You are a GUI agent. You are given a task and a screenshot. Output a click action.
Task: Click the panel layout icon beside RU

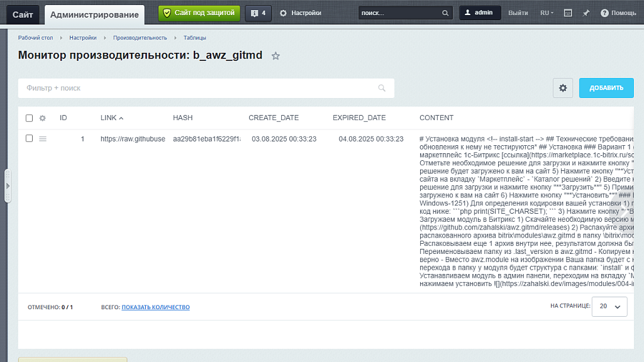[568, 13]
